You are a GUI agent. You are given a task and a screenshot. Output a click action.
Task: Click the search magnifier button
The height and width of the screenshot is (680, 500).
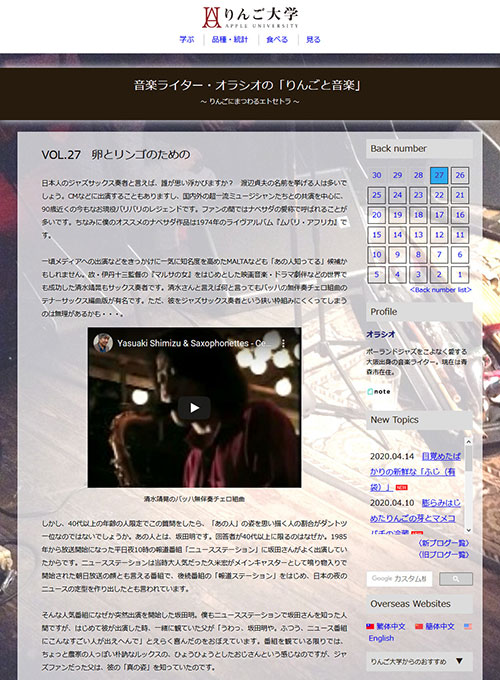click(x=456, y=579)
